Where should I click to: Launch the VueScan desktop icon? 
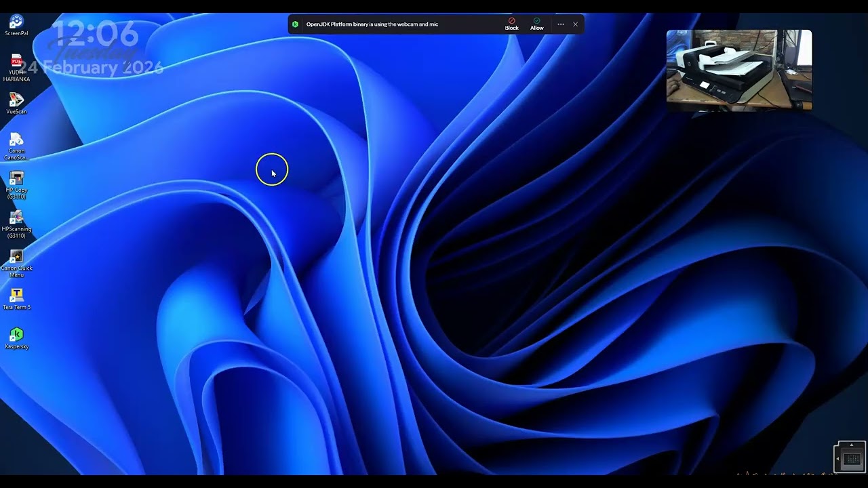[x=16, y=104]
